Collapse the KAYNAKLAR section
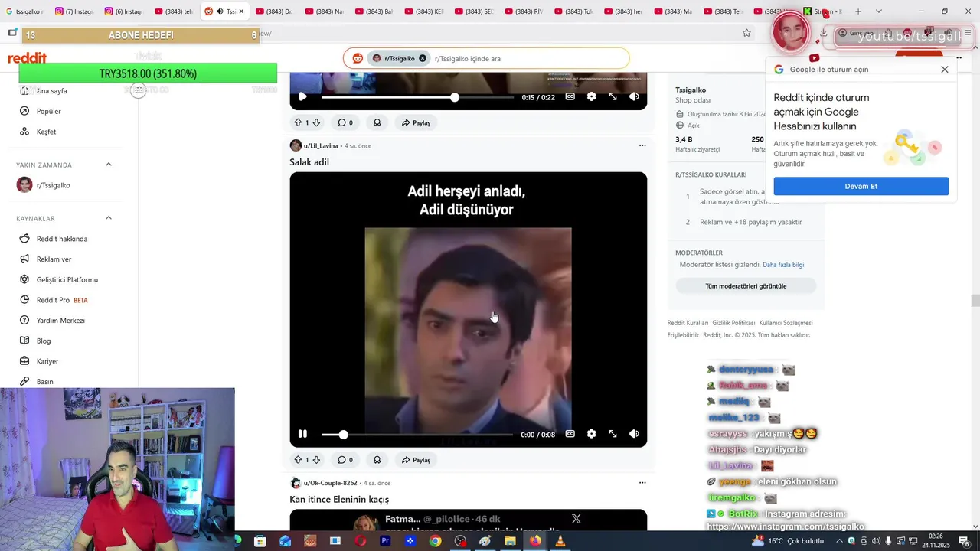Viewport: 980px width, 551px height. [108, 218]
